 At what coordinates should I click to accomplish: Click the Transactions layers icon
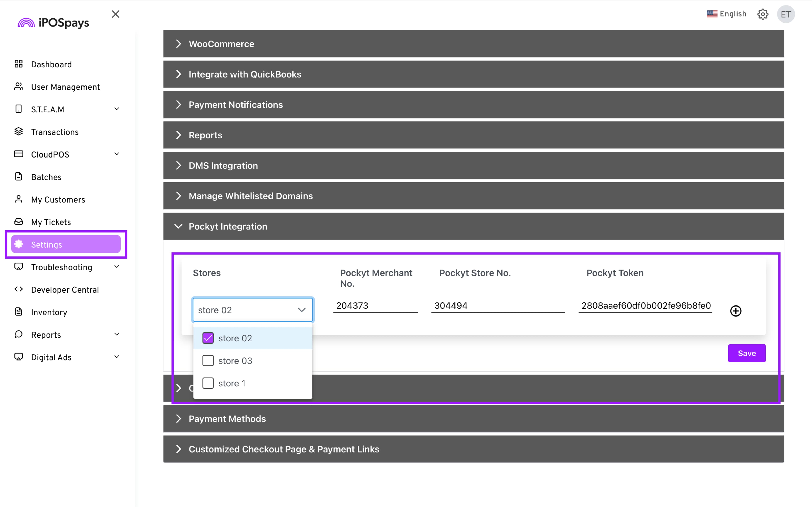pos(18,131)
